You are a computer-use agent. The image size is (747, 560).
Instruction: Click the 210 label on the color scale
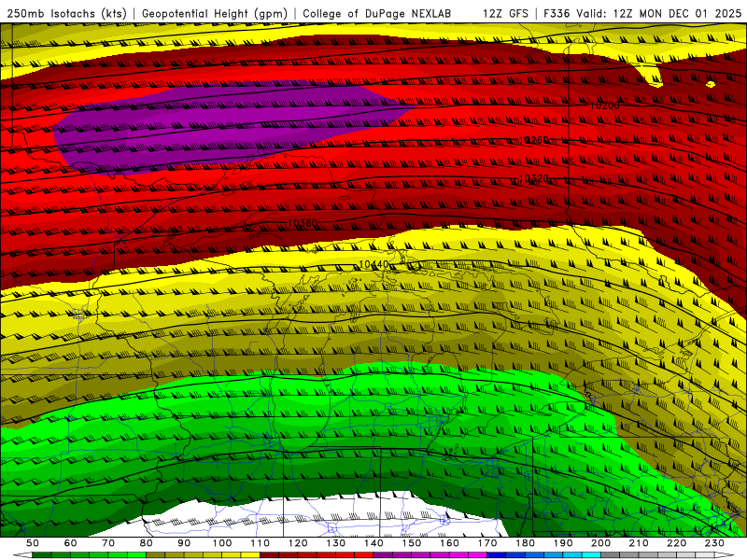tap(639, 543)
